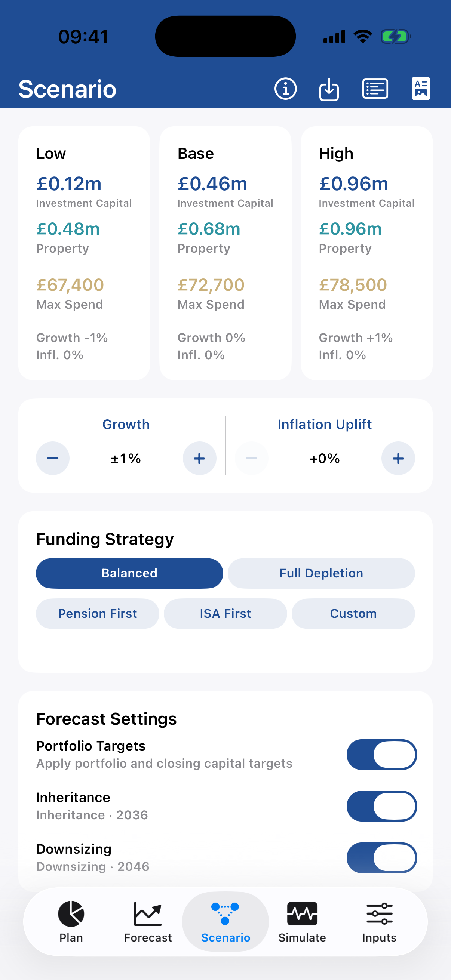Viewport: 451px width, 980px height.
Task: Select the Full Depletion funding strategy
Action: click(321, 573)
